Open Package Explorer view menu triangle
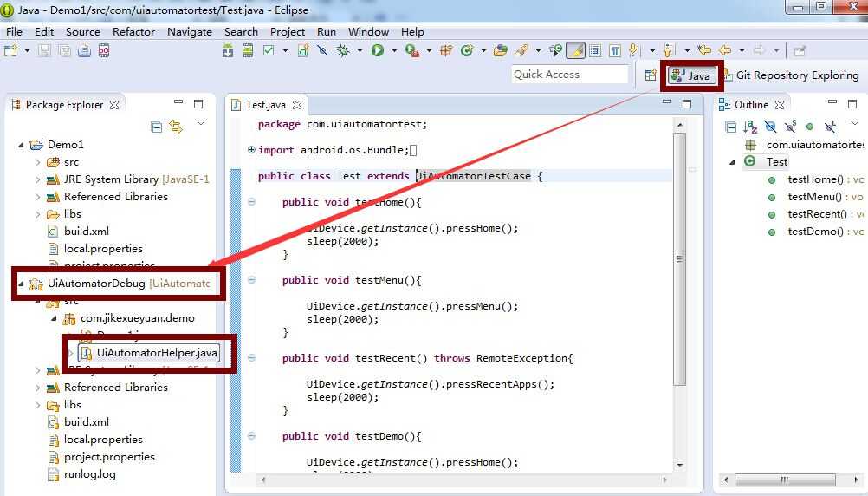 coord(201,123)
